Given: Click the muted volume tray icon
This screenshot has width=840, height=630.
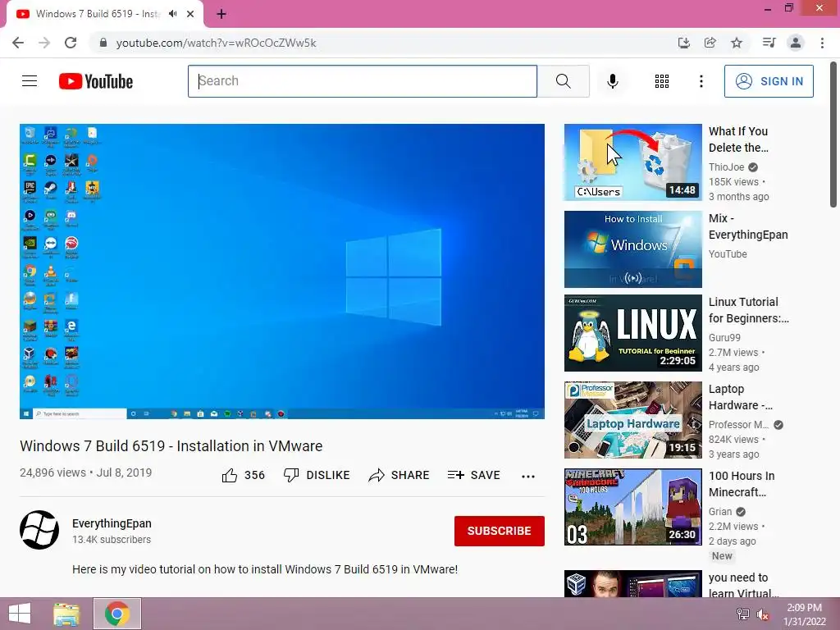Looking at the screenshot, I should tap(763, 614).
